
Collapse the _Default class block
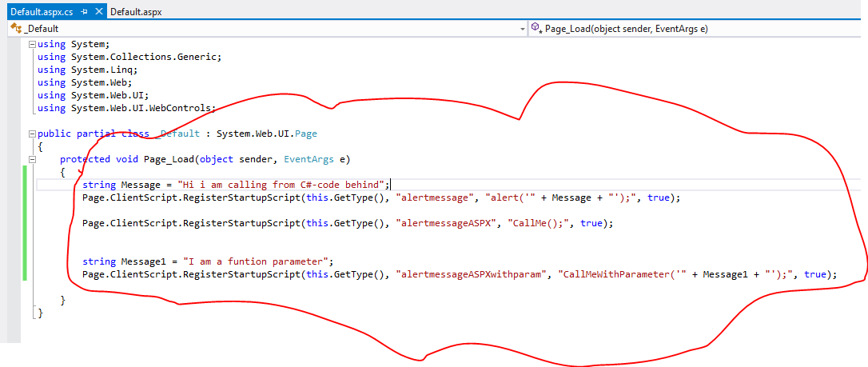(x=32, y=134)
